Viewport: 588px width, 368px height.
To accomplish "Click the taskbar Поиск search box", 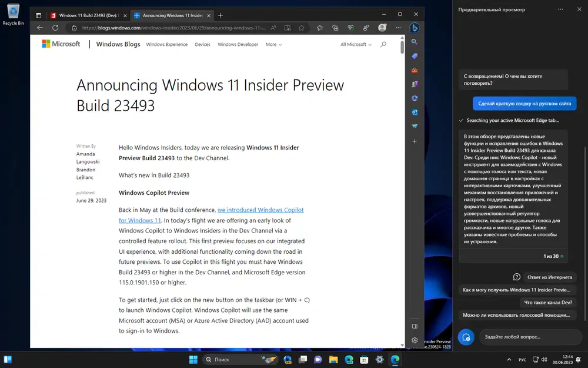I will pos(241,359).
